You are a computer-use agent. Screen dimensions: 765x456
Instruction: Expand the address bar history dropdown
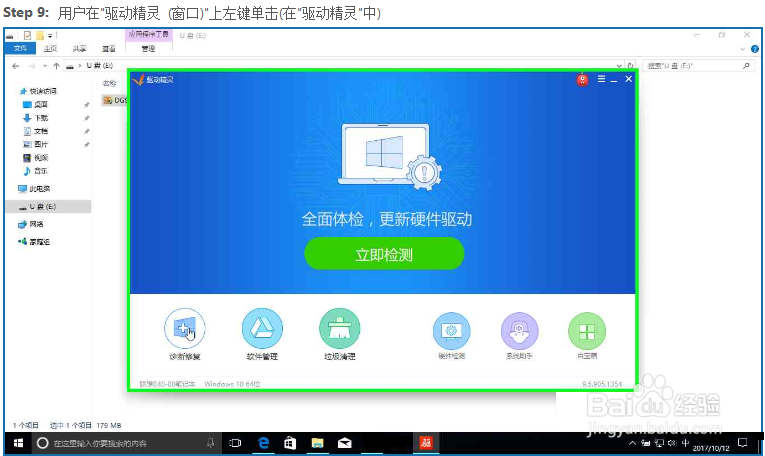coord(619,66)
